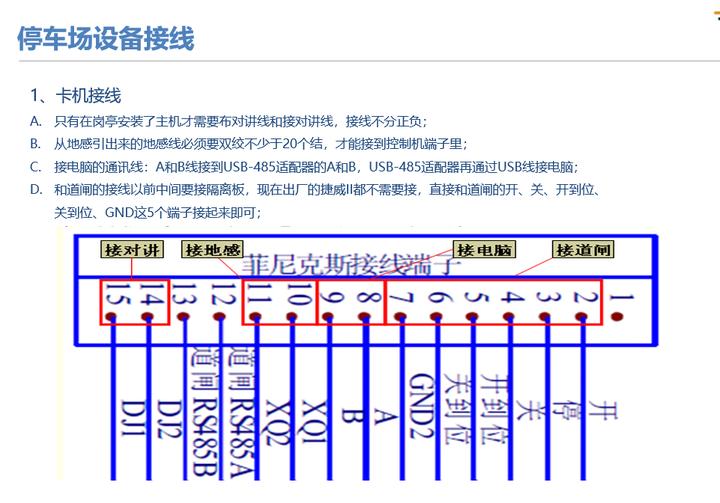Click the 道闸RS485A wire label

coord(242,413)
